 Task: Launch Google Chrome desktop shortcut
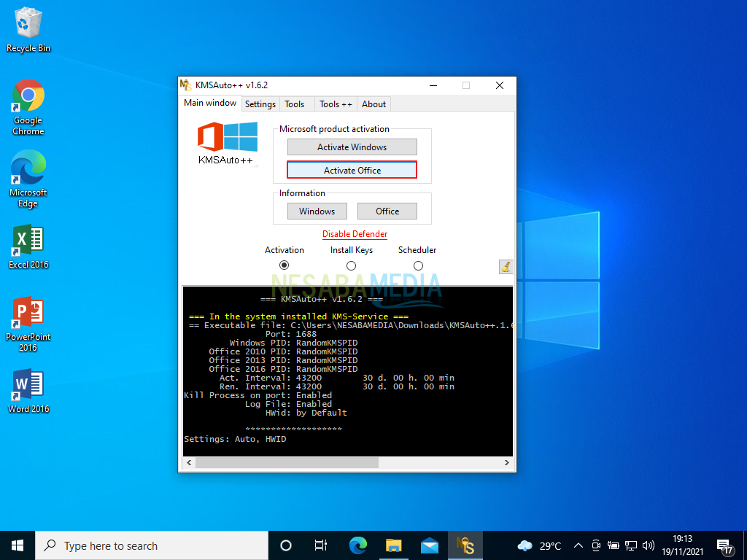click(28, 107)
